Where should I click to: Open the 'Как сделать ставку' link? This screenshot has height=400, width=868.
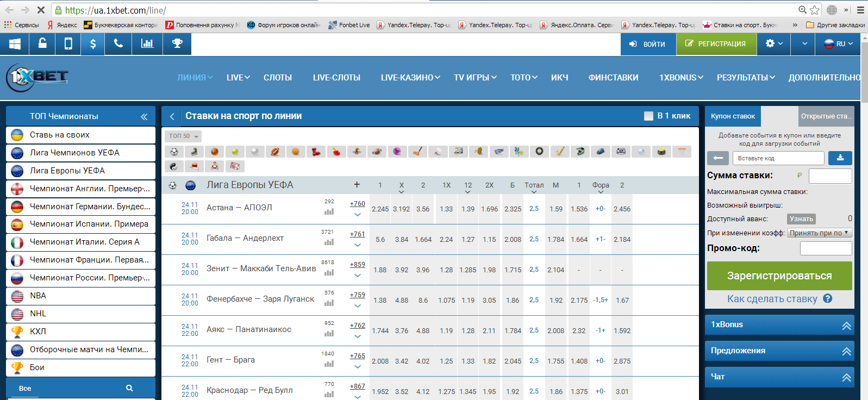[772, 299]
